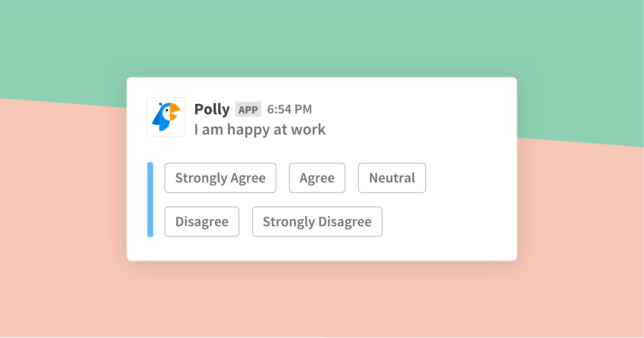This screenshot has height=338, width=644.
Task: Open the 6:54 PM message timestamp
Action: click(x=289, y=109)
